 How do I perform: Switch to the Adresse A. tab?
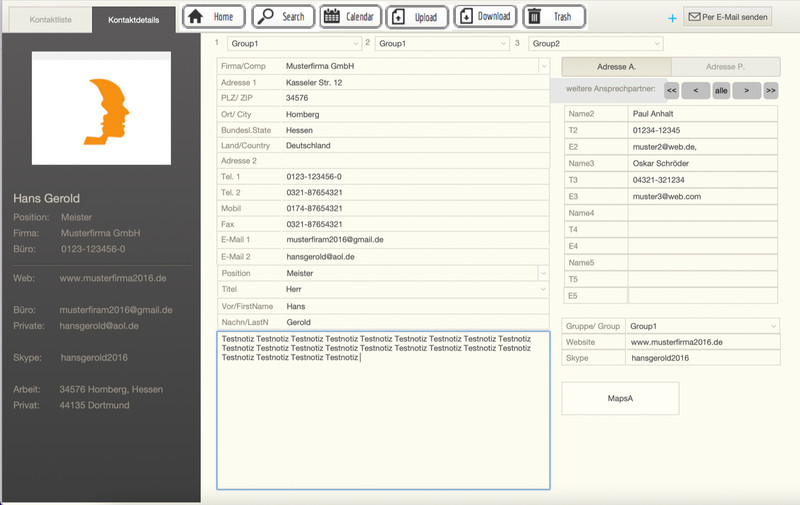pos(616,66)
